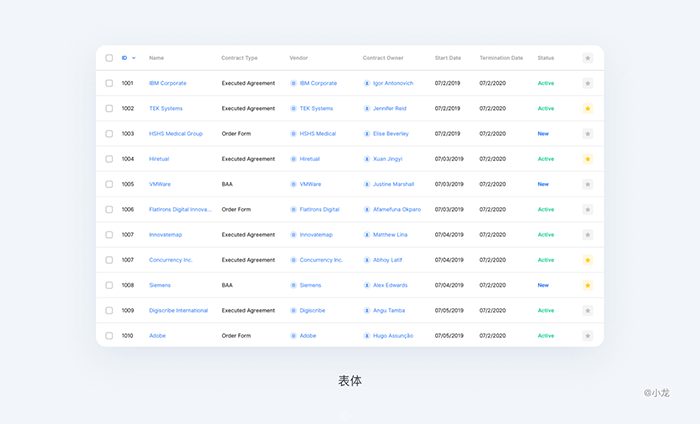
Task: Star the HSHS Medical Group row
Action: pos(588,134)
